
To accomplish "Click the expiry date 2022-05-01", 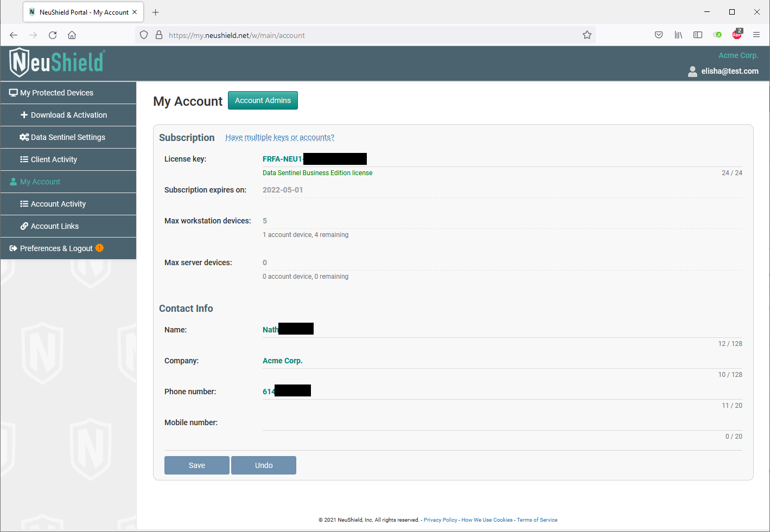I will 283,190.
